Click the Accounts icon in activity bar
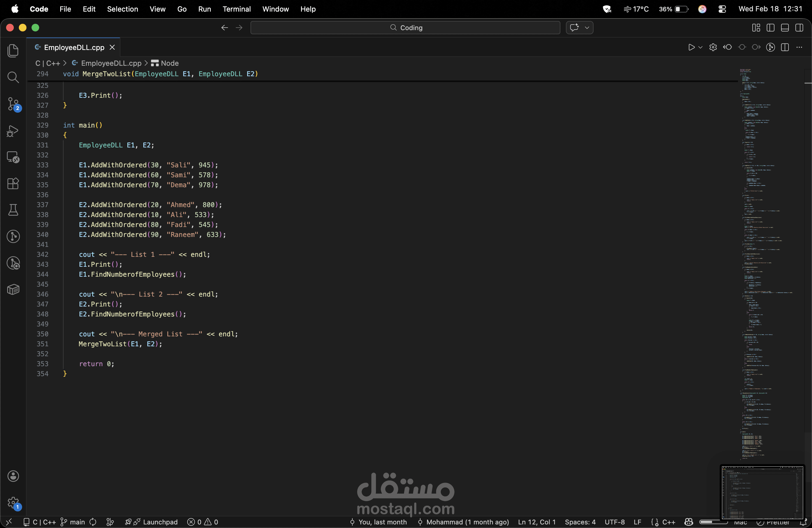The width and height of the screenshot is (812, 528). pos(13,476)
